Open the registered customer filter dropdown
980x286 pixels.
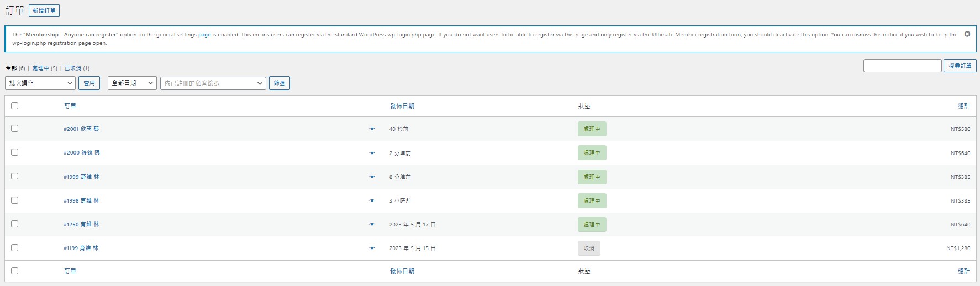pos(213,83)
